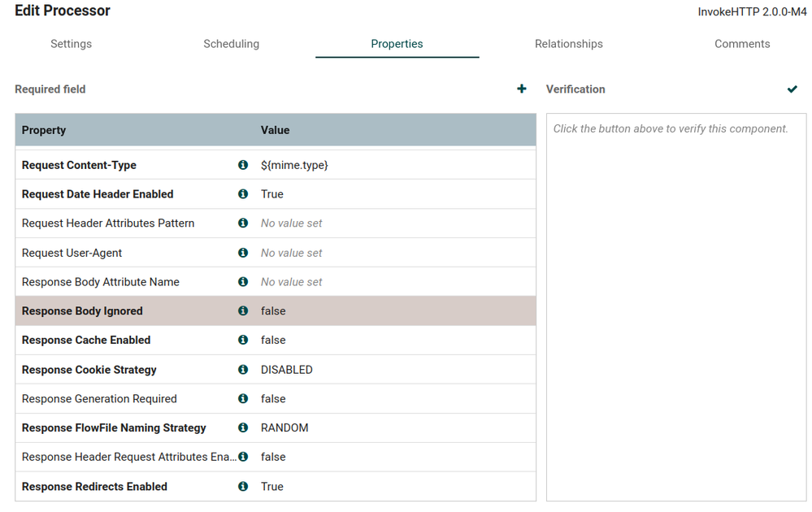Click the add property plus icon
This screenshot has width=812, height=512.
click(522, 89)
